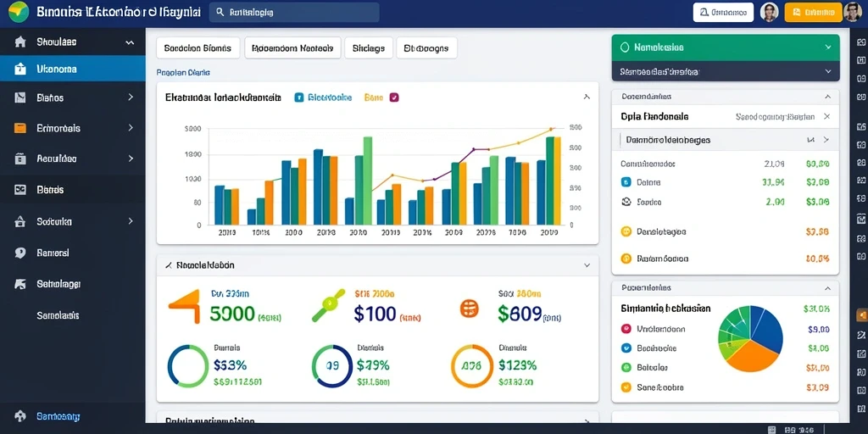Click the envelope icon in the darker sidebar row

tap(20, 189)
